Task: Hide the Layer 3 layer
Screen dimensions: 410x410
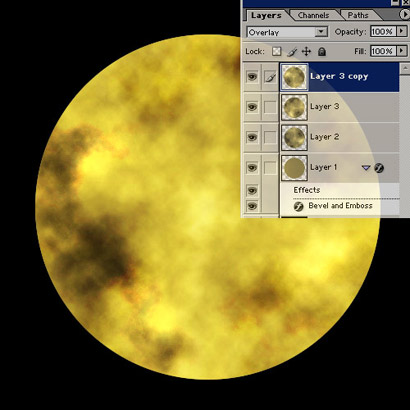Action: pos(252,107)
